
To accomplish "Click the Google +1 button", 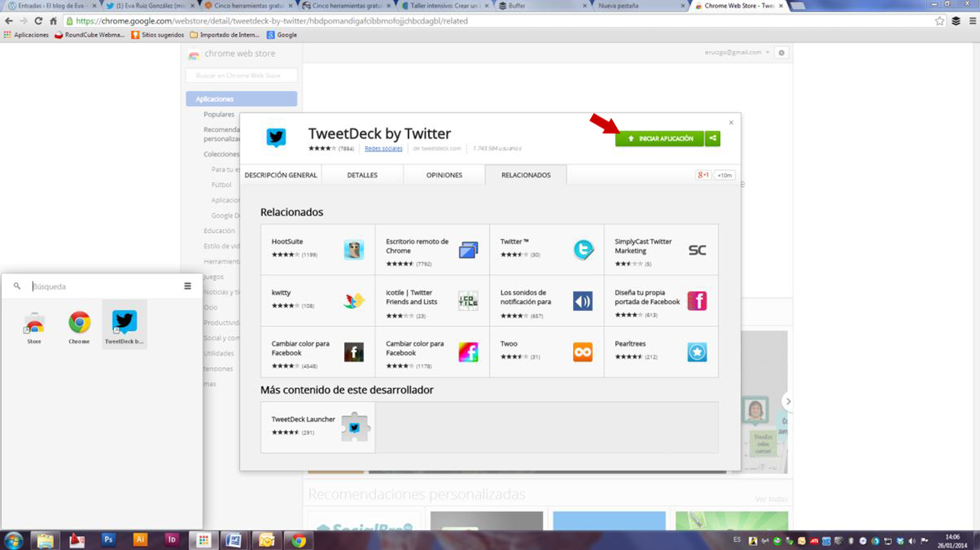I will click(x=702, y=175).
